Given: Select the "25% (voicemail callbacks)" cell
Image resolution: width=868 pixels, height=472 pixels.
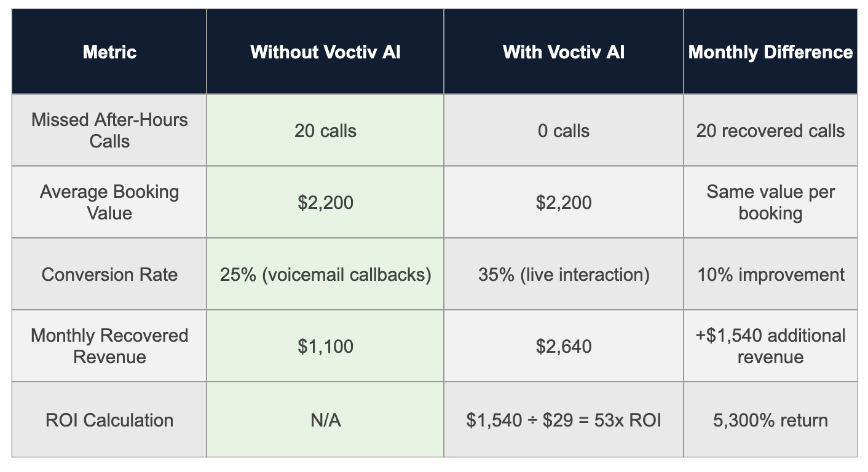Looking at the screenshot, I should click(x=325, y=274).
